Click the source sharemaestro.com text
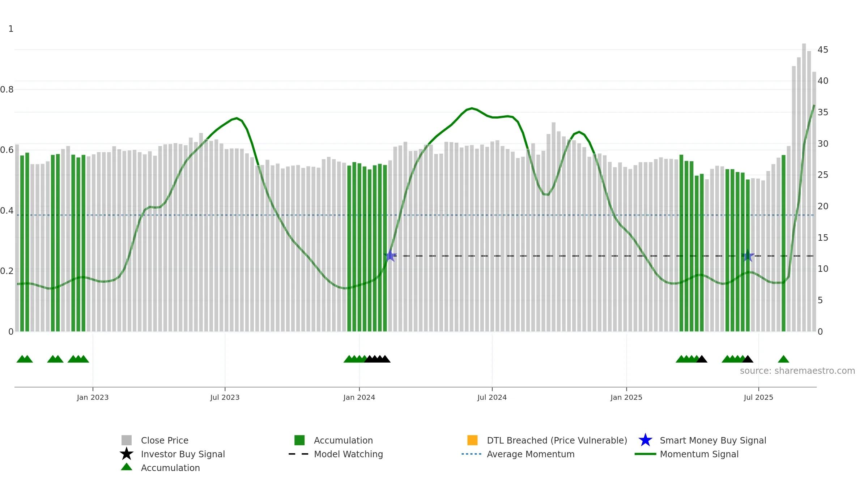The width and height of the screenshot is (868, 488). 797,371
